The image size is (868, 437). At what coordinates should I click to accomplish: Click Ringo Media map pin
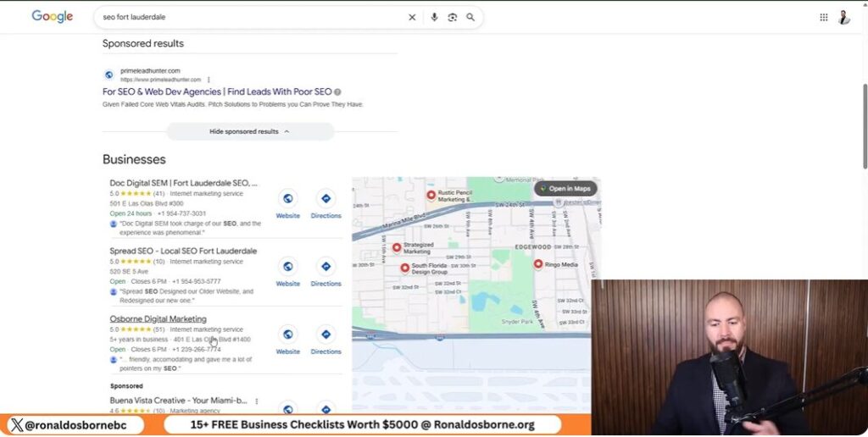(x=538, y=264)
